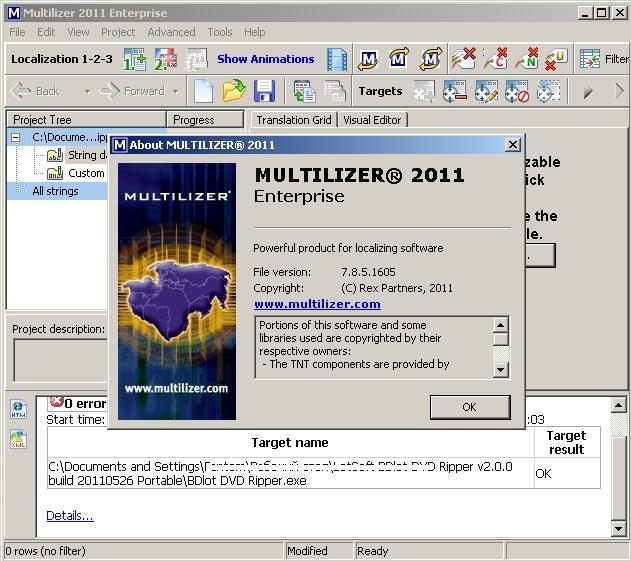Click the Back navigation button

coord(35,91)
